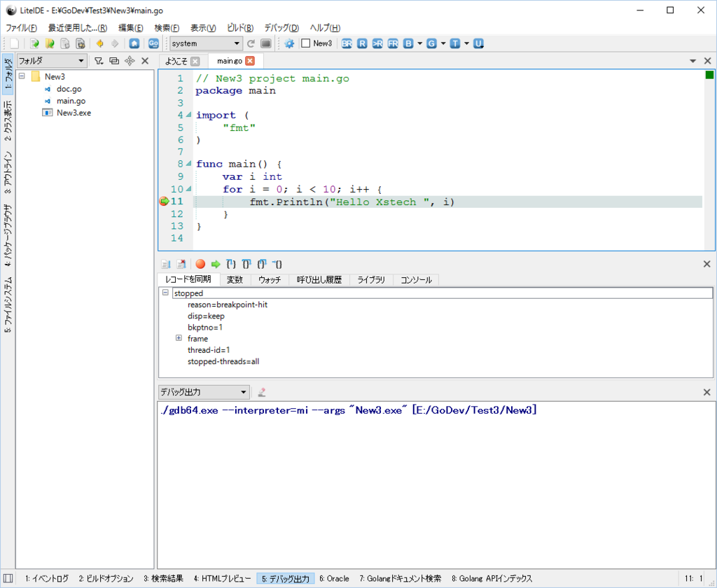Click the green indicator square atop the editor
Viewport: 717px width, 588px height.
pyautogui.click(x=709, y=74)
